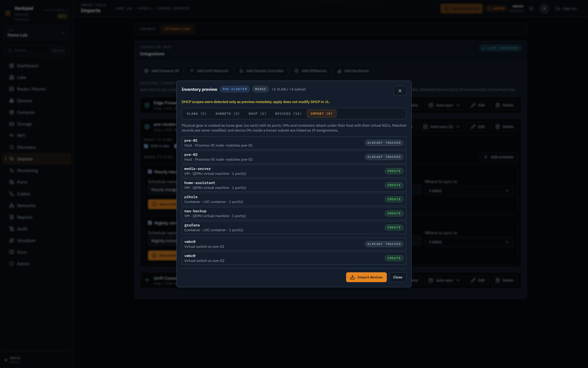Open Cables in the sidebar
This screenshot has width=588, height=368.
(37, 194)
